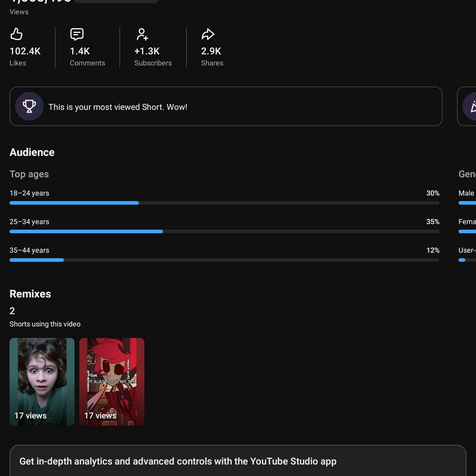This screenshot has width=476, height=476.
Task: Click the Subscribers person-plus icon
Action: point(142,34)
